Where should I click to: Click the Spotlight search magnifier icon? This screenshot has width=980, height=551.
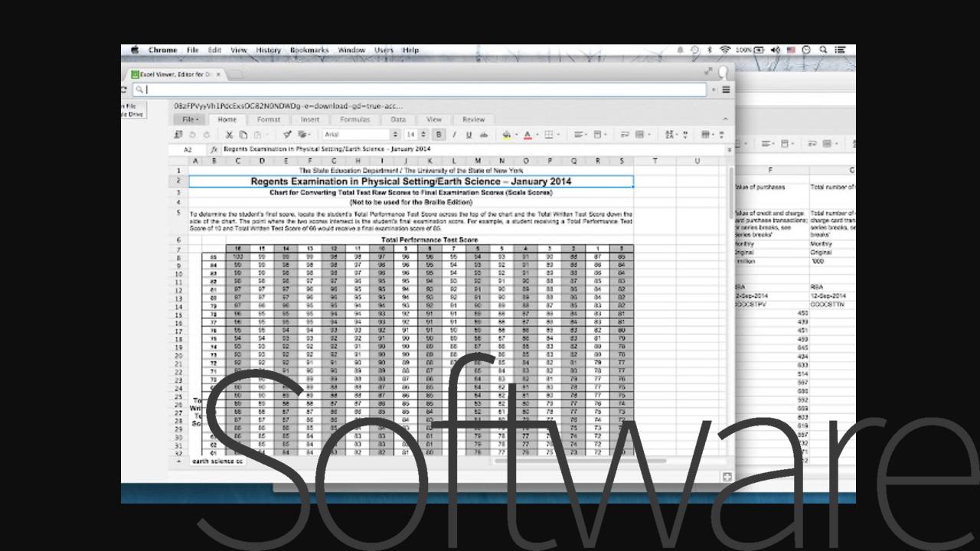point(823,50)
